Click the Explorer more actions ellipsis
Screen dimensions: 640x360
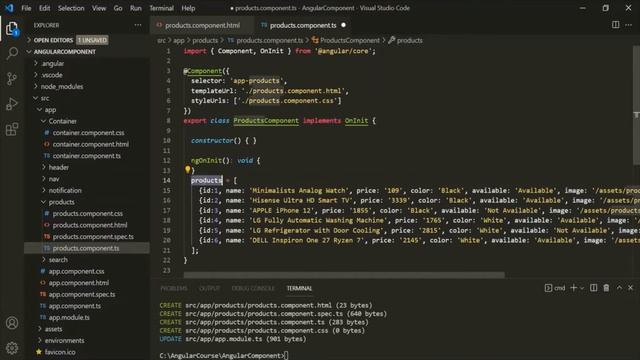138,25
